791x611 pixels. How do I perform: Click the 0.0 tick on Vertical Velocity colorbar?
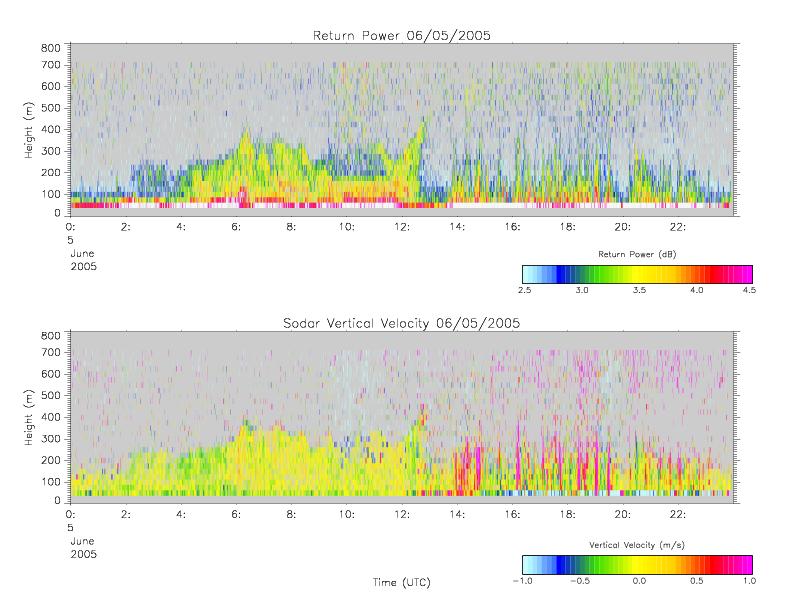coord(639,581)
